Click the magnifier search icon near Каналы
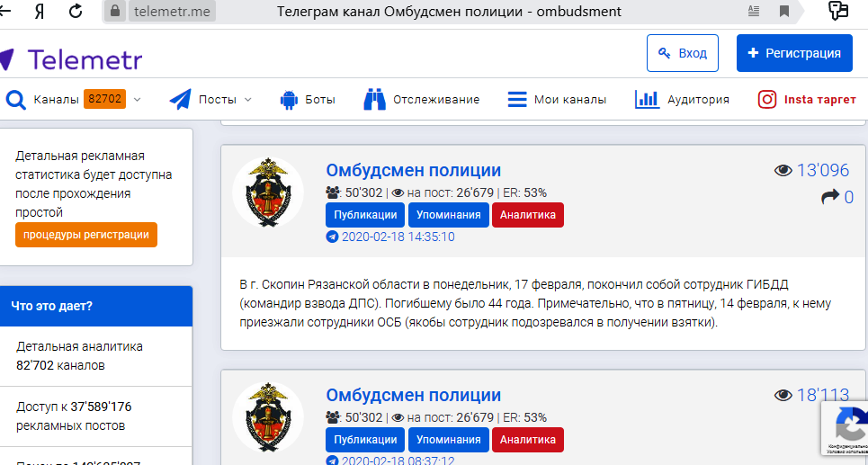 [16, 100]
